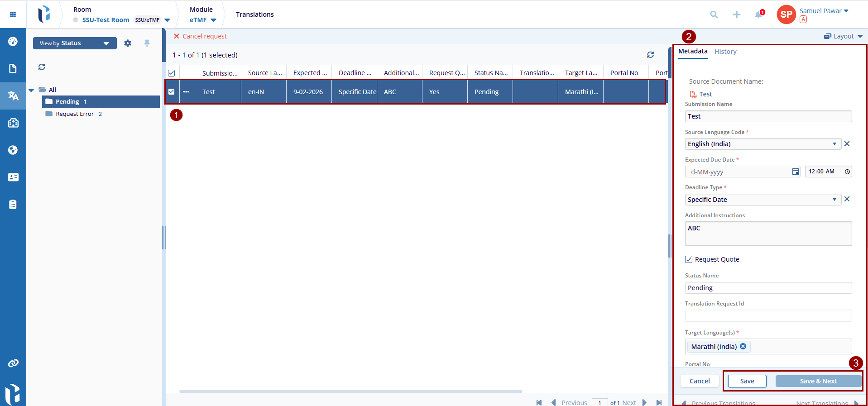Image resolution: width=868 pixels, height=406 pixels.
Task: Toggle the select-all header checkbox
Action: click(x=172, y=73)
